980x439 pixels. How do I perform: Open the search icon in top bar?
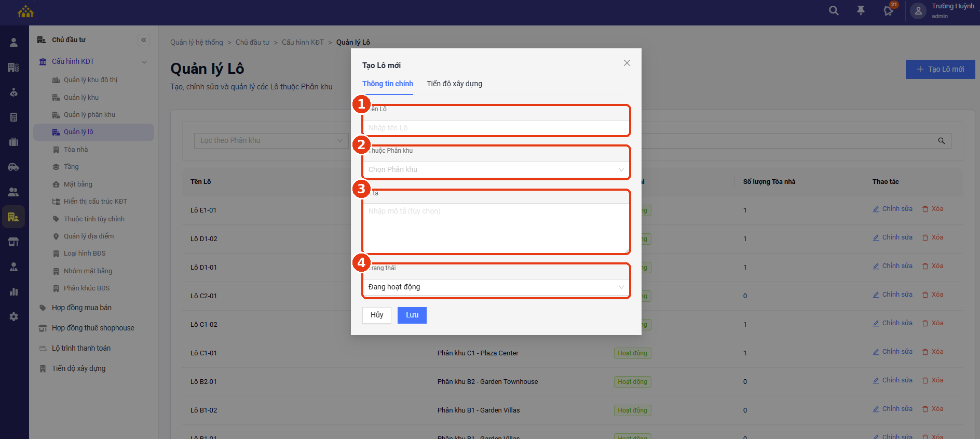[x=834, y=10]
